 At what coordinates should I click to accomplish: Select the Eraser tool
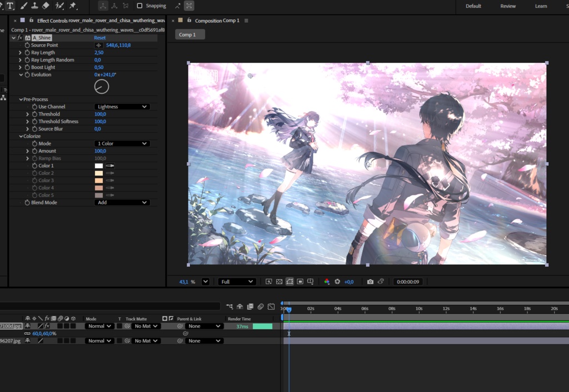pyautogui.click(x=46, y=6)
